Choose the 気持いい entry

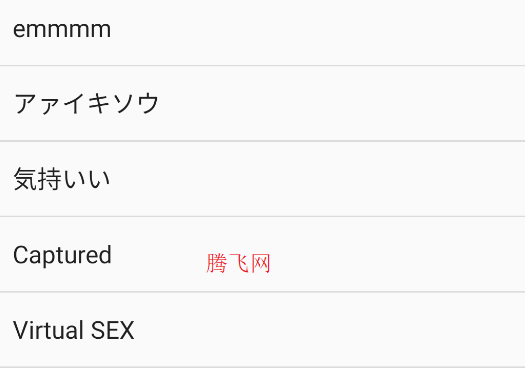click(262, 179)
